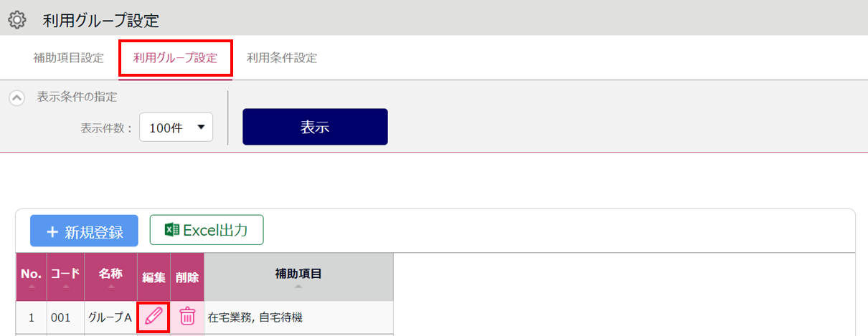Sort by the コード column header
The height and width of the screenshot is (336, 868).
tap(65, 277)
